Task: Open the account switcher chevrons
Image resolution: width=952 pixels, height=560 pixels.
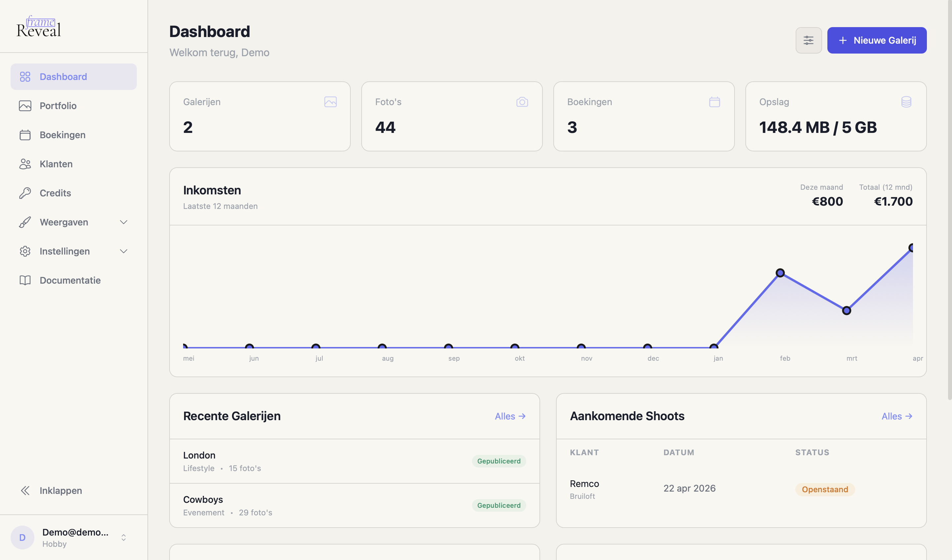Action: 124,537
